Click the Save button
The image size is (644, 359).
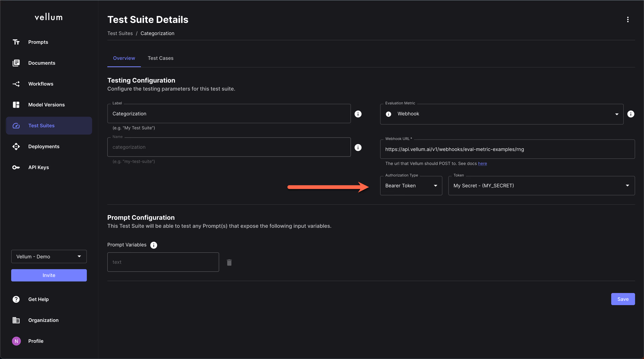point(623,299)
